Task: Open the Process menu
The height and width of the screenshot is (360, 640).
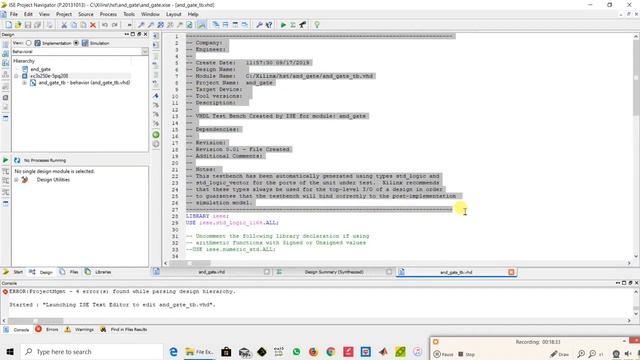Action: pos(108,14)
